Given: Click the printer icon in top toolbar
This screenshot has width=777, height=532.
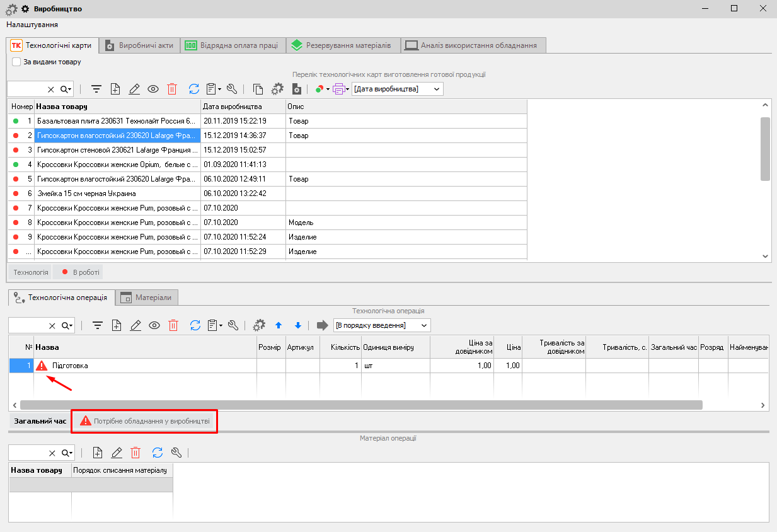Looking at the screenshot, I should [338, 90].
